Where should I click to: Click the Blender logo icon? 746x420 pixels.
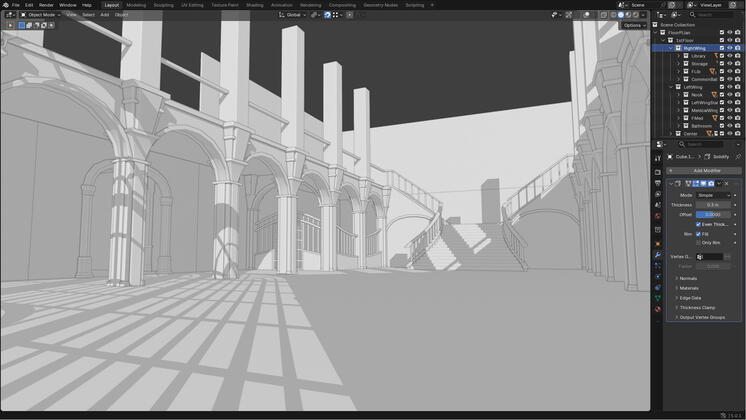click(6, 5)
